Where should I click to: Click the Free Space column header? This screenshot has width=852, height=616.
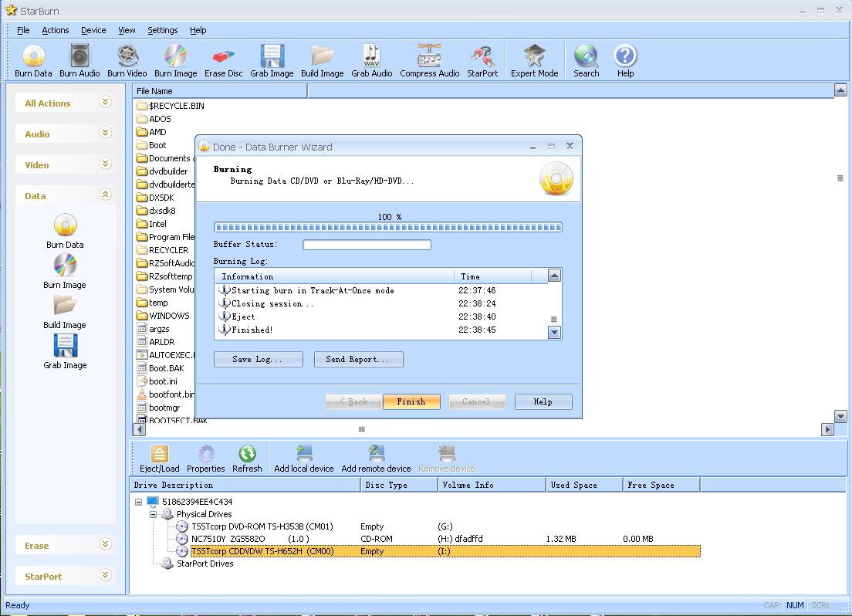point(662,485)
